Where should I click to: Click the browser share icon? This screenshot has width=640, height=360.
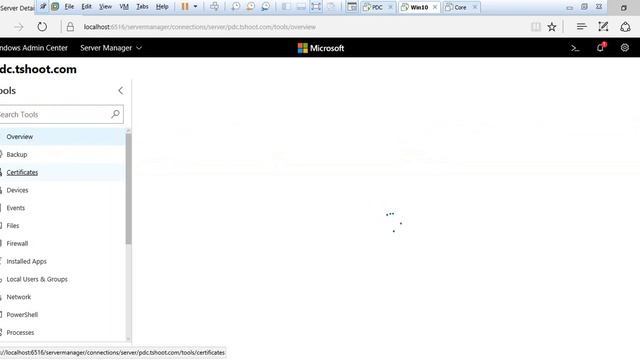625,27
